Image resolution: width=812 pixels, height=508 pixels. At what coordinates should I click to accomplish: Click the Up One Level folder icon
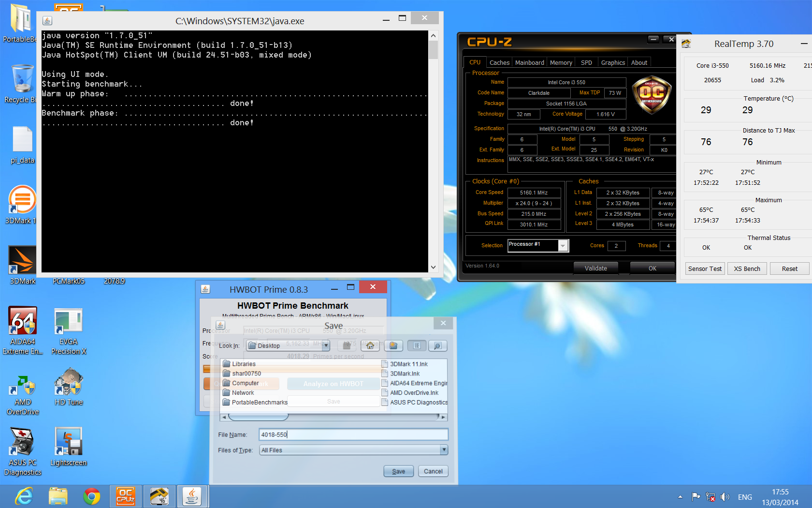tap(347, 345)
